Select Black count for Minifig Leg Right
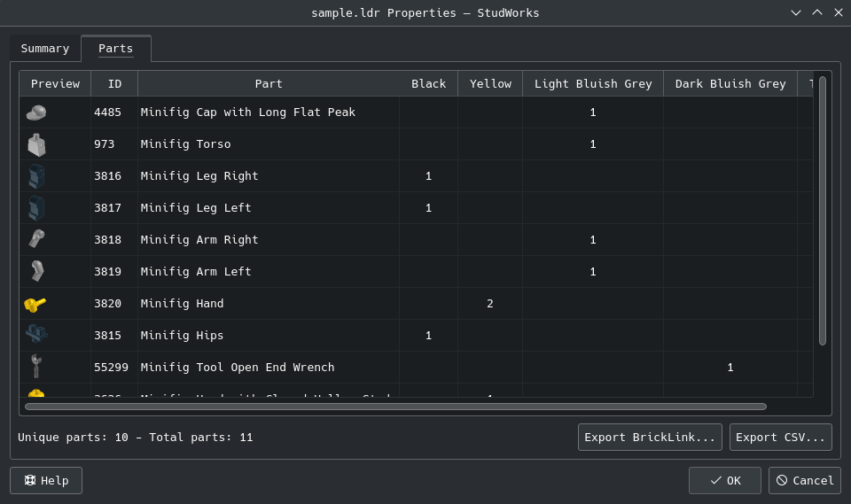Image resolution: width=851 pixels, height=504 pixels. [x=428, y=176]
